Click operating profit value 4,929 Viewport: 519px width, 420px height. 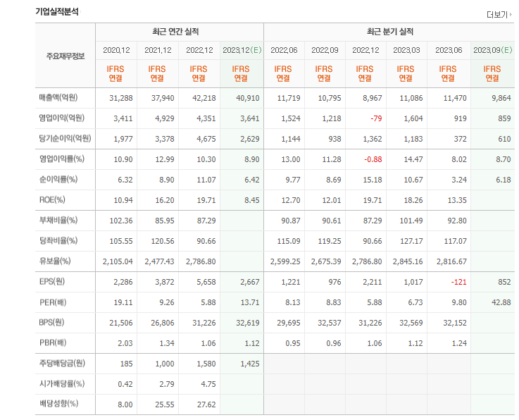(x=165, y=118)
